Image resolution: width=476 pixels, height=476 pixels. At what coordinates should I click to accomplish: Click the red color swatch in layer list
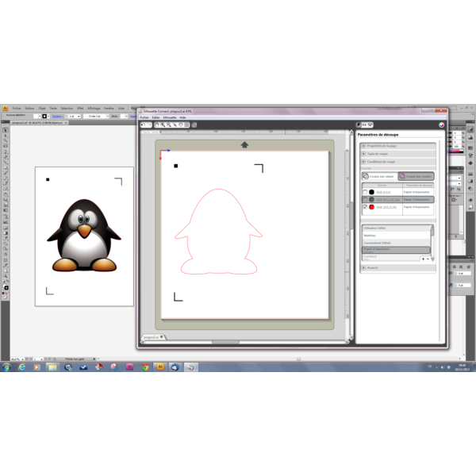(371, 206)
